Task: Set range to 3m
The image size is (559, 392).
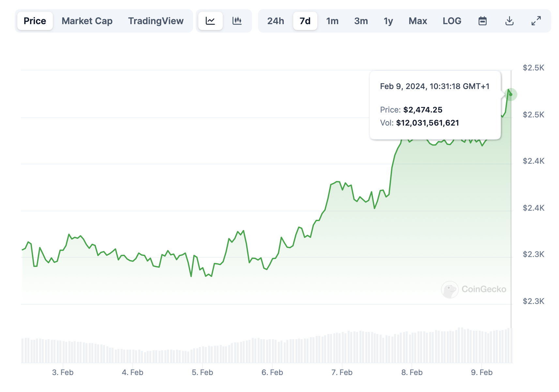Action: 361,21
